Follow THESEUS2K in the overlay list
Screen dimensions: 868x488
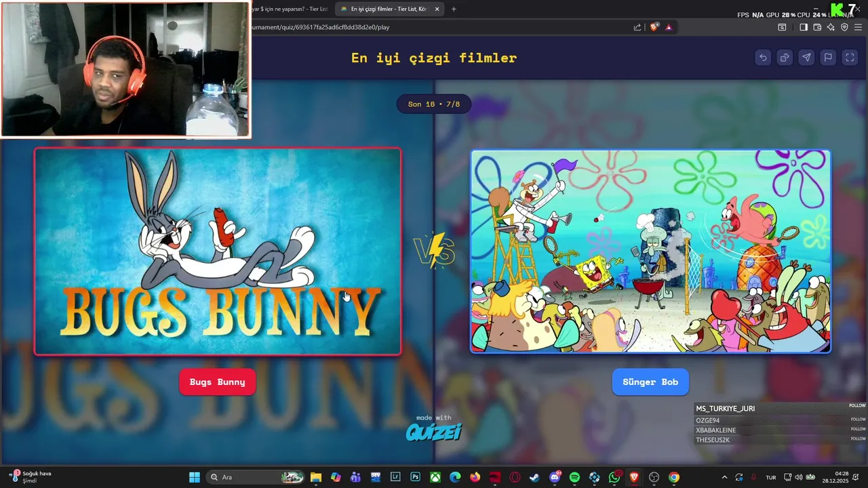(x=859, y=439)
